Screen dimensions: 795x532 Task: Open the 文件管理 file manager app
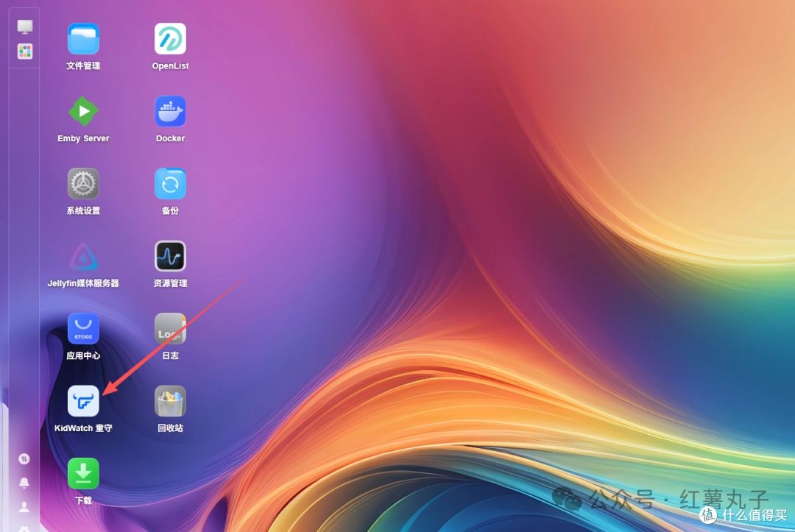83,39
